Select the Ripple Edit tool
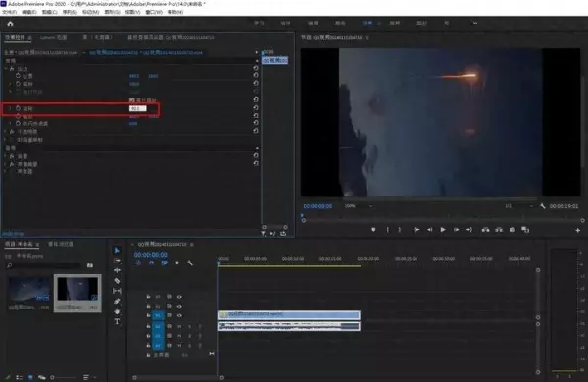This screenshot has width=588, height=382. 117,270
